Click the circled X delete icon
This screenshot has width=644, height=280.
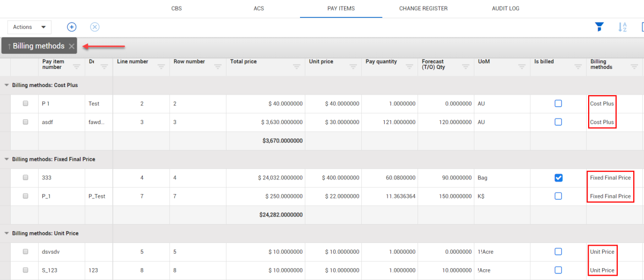[94, 27]
